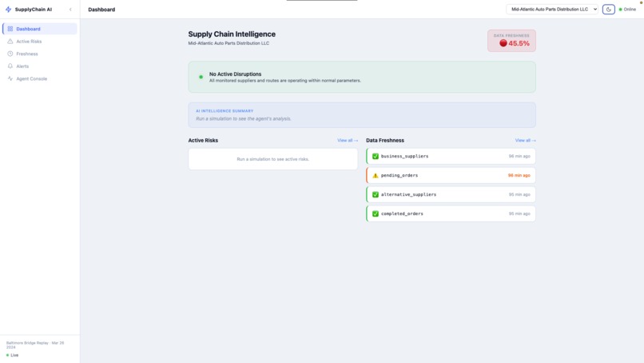Click the Alerts bell icon
This screenshot has width=644, height=363.
(x=10, y=66)
